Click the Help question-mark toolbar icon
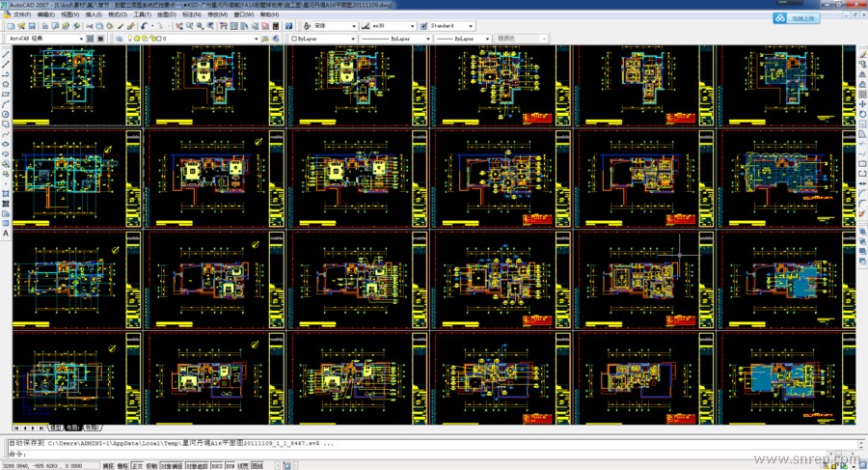Viewport: 868px width, 470px height. click(290, 26)
